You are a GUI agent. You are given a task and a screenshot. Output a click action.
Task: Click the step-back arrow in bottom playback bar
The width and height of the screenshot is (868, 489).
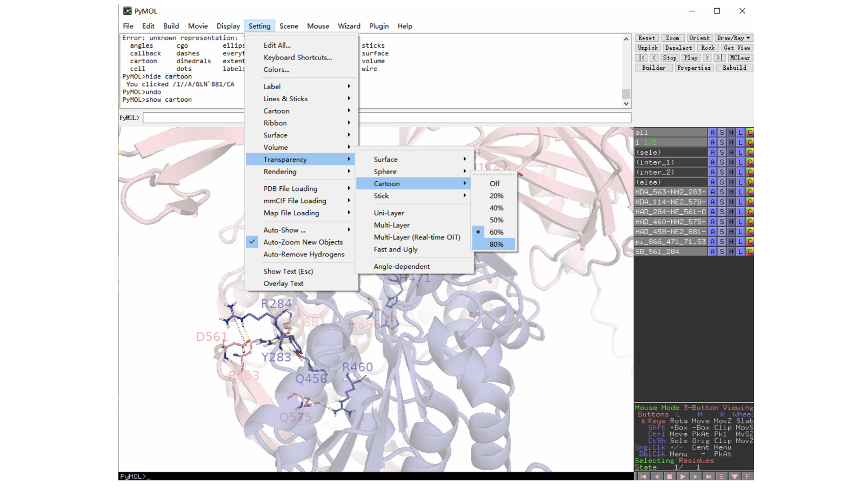point(657,477)
